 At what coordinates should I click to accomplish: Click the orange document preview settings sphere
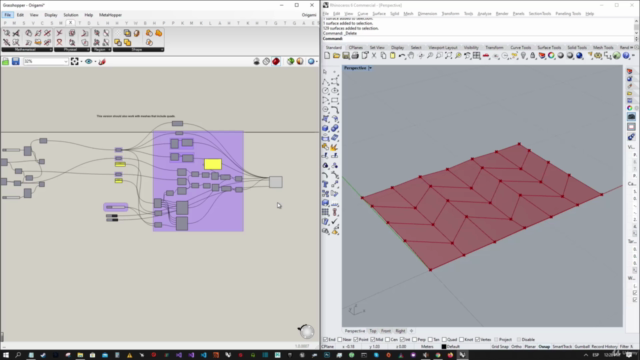coord(300,61)
